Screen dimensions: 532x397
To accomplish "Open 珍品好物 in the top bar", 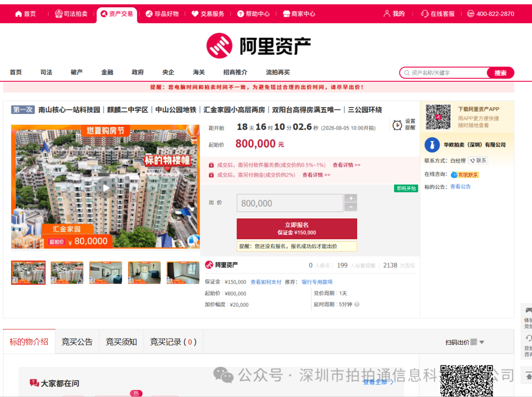I will click(162, 14).
